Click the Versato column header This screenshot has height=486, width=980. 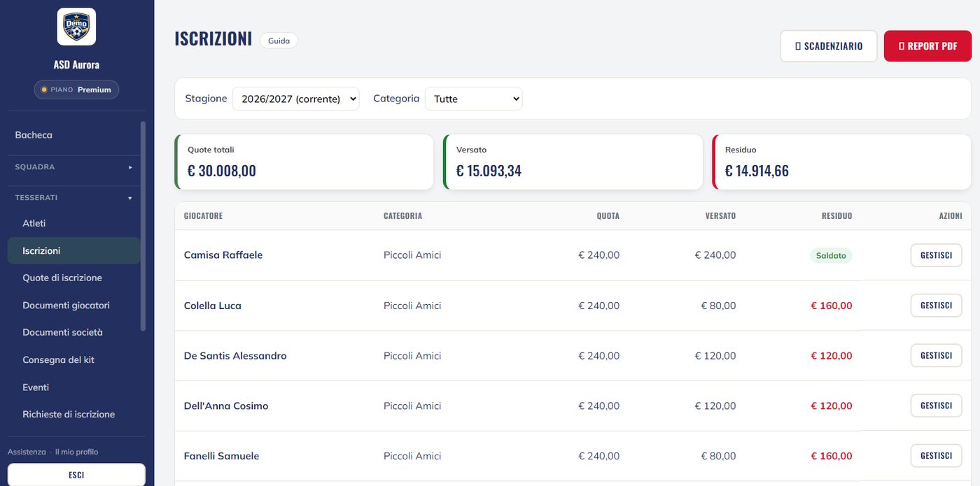coord(720,216)
